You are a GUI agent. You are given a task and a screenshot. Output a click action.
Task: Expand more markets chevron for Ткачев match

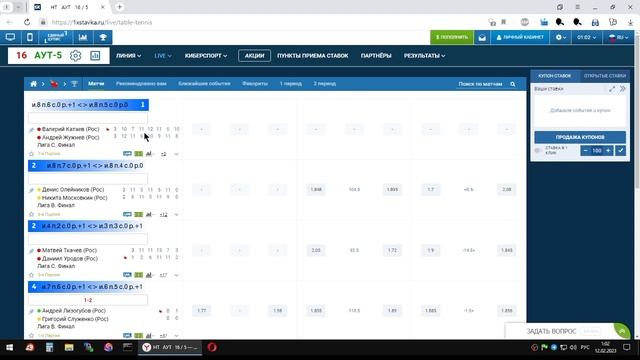click(176, 275)
